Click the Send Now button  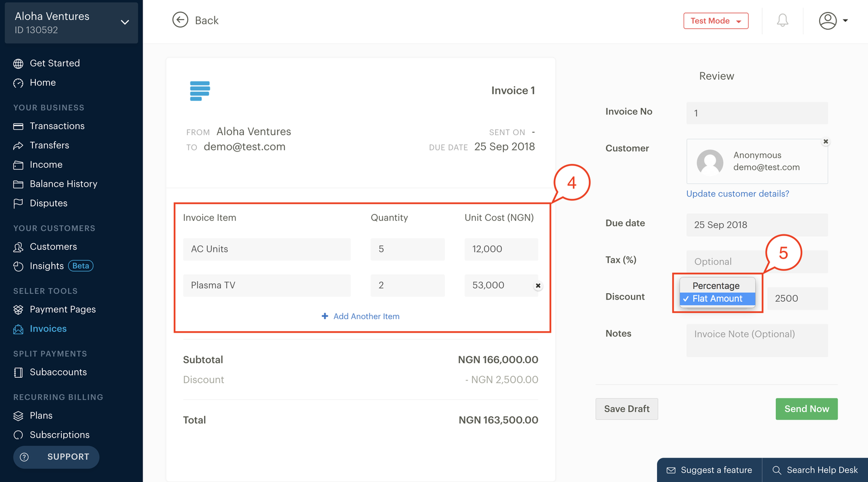(x=807, y=409)
